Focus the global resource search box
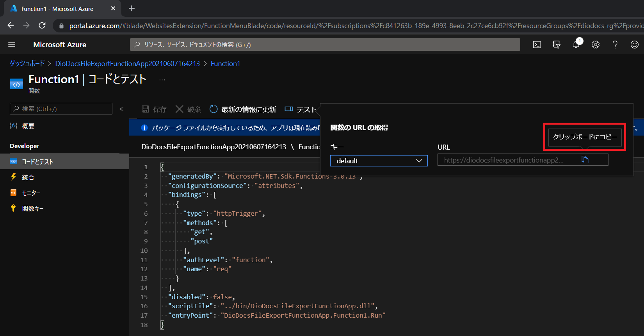644x336 pixels. point(325,45)
